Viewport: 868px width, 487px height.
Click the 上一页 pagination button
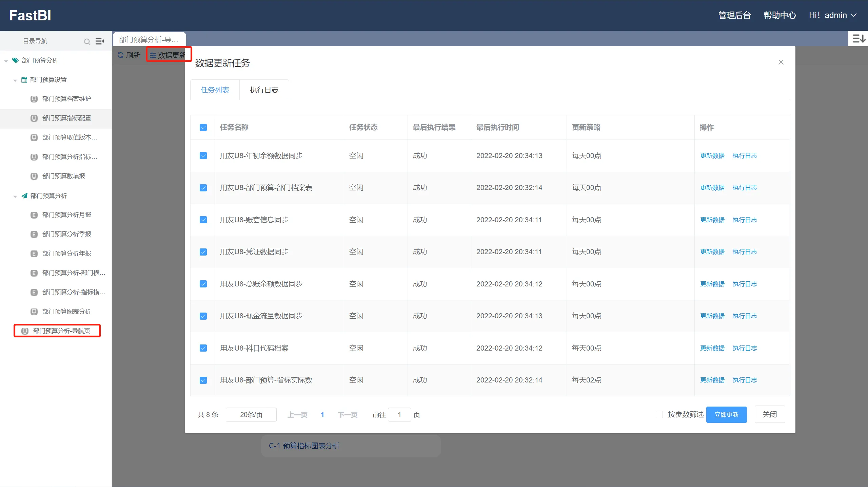point(297,415)
